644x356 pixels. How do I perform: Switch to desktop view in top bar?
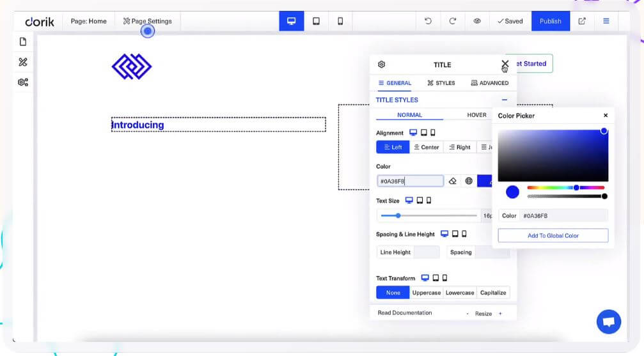click(x=292, y=21)
